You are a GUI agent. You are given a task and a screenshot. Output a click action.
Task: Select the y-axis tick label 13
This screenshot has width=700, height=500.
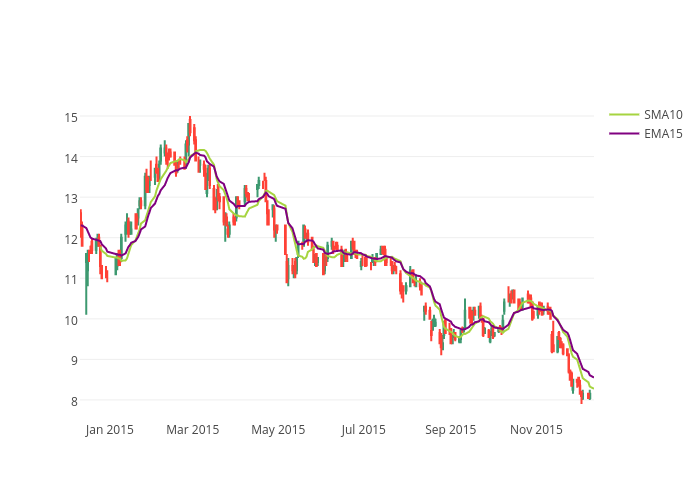[71, 198]
